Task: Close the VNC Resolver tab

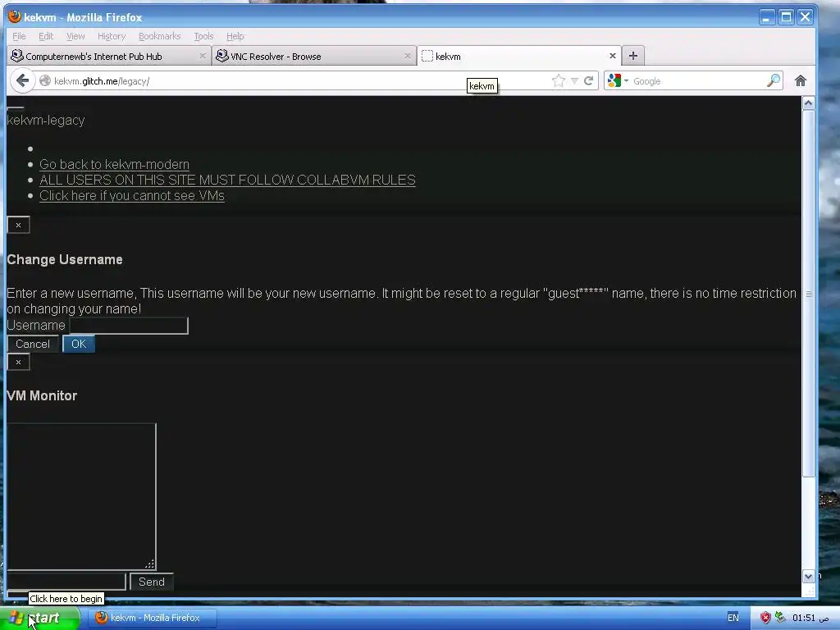Action: pos(407,56)
